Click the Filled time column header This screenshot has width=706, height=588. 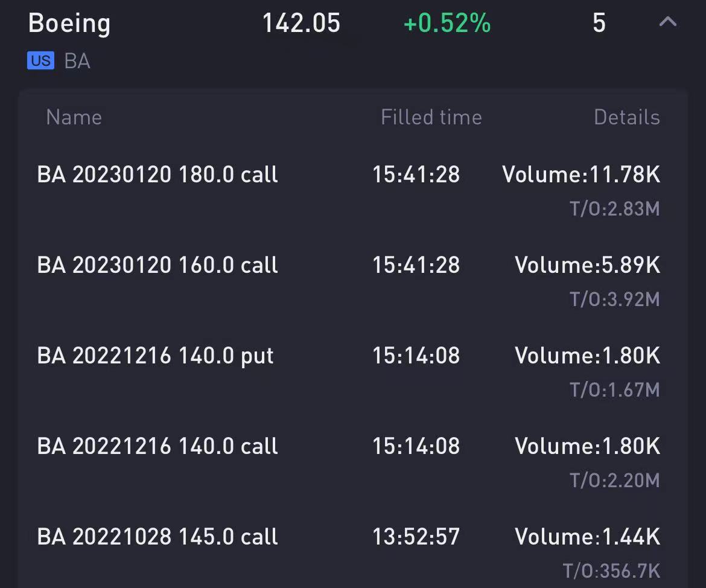tap(431, 117)
